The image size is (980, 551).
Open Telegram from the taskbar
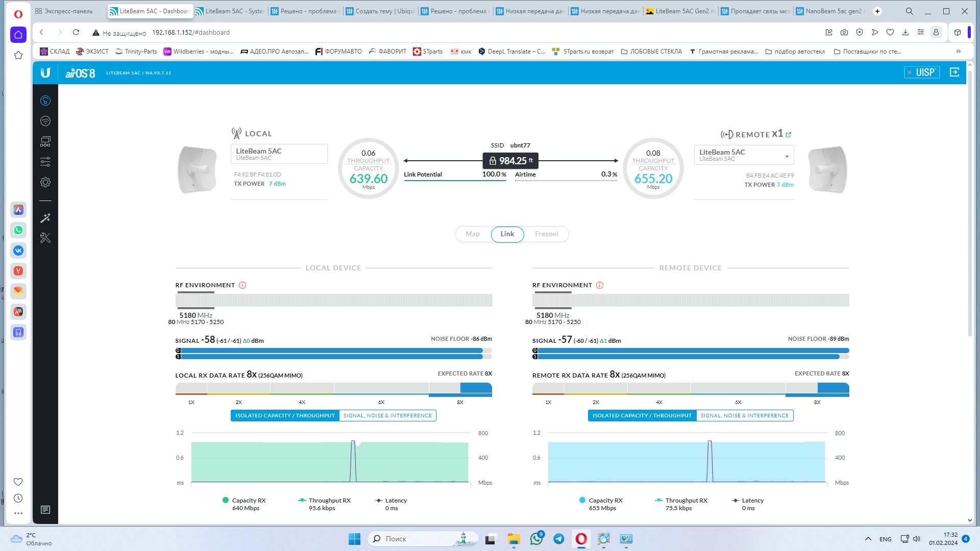(559, 539)
